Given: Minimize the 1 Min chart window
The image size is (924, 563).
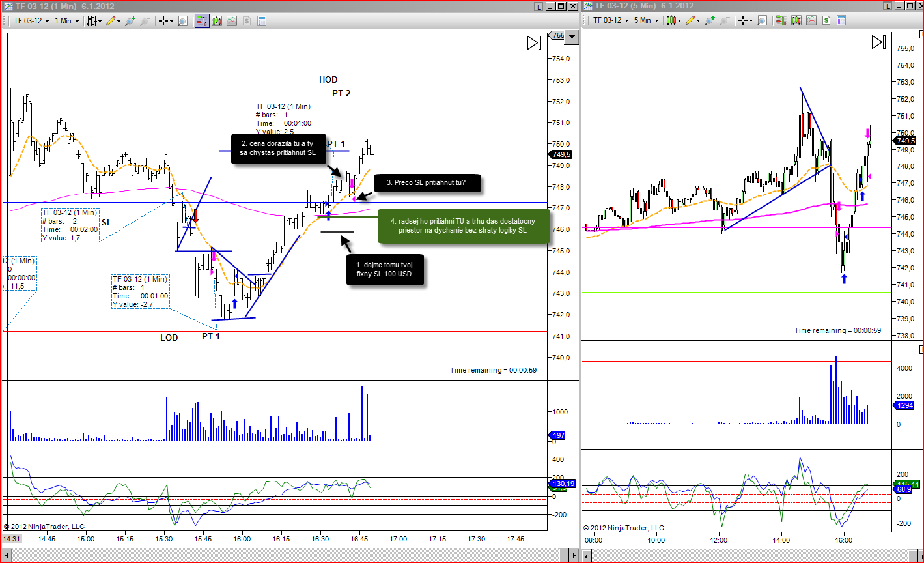Looking at the screenshot, I should pyautogui.click(x=550, y=6).
